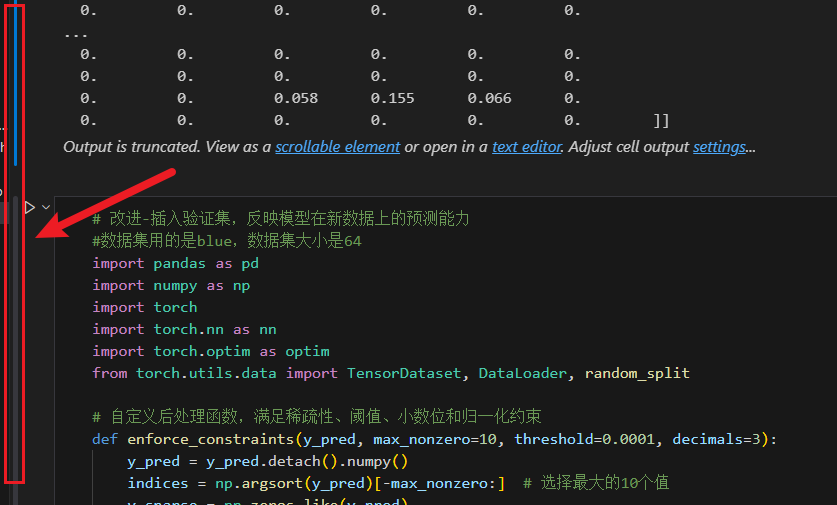This screenshot has width=837, height=505.
Task: Click the 'import pandas as pd' line
Action: [x=176, y=263]
